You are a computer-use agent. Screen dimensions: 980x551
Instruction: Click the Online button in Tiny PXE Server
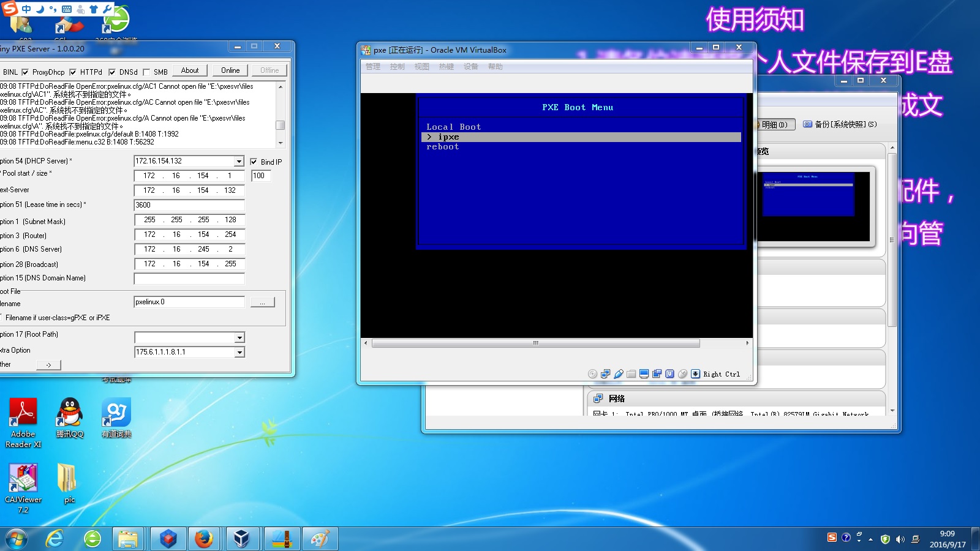(x=230, y=70)
